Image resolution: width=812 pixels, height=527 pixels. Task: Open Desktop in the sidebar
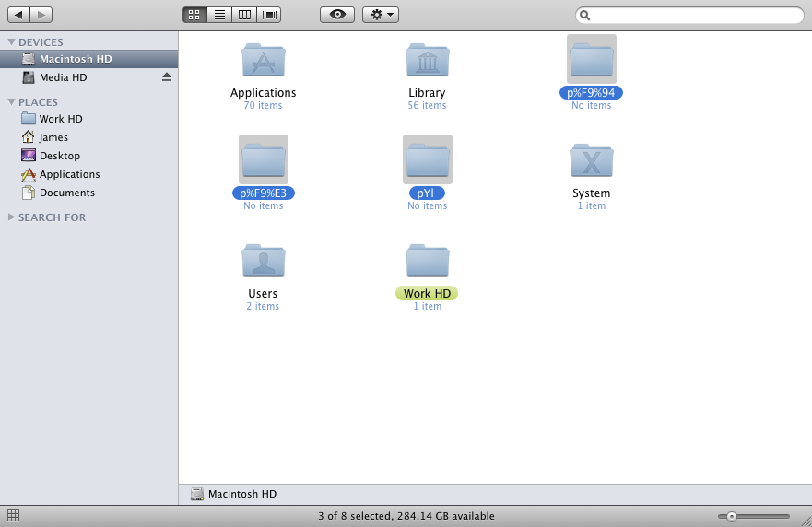pos(89,156)
